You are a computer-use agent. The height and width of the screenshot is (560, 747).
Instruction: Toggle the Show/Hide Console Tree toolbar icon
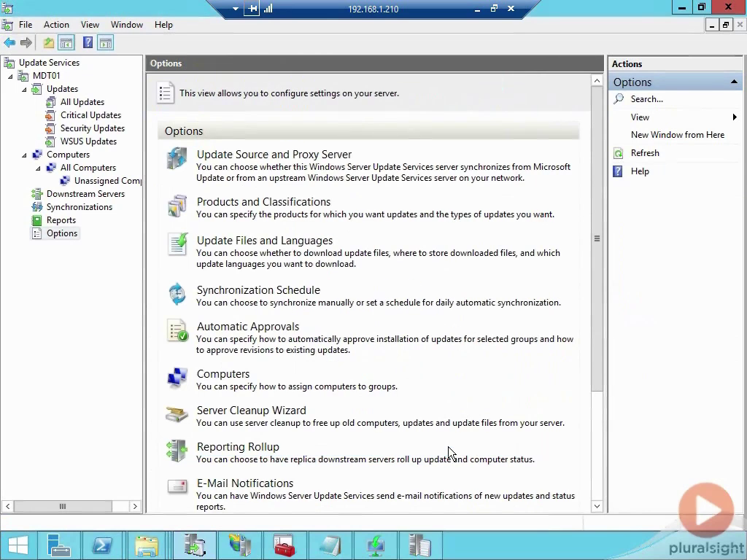tap(66, 43)
